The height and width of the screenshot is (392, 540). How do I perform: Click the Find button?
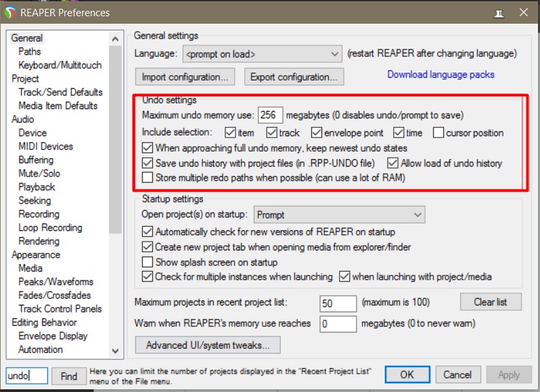click(69, 376)
